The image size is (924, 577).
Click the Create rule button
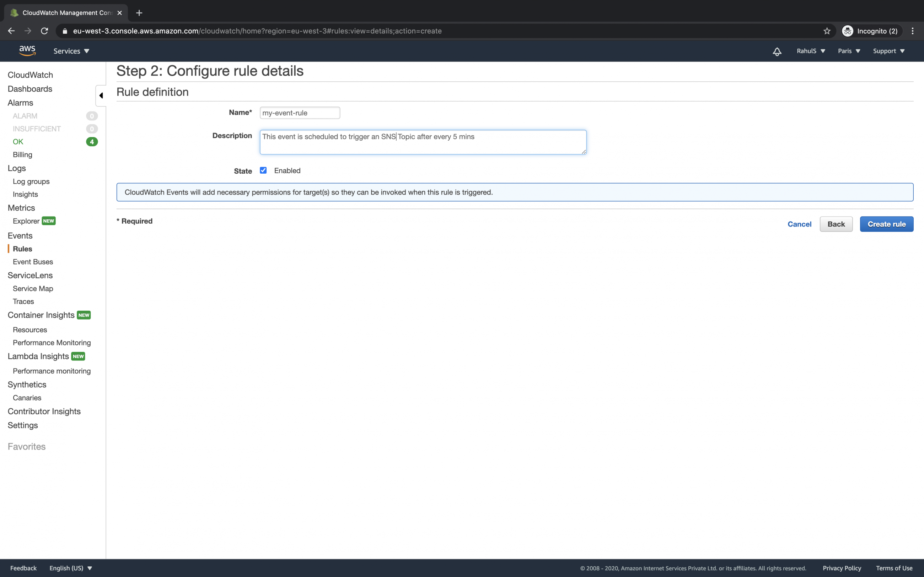(x=886, y=224)
